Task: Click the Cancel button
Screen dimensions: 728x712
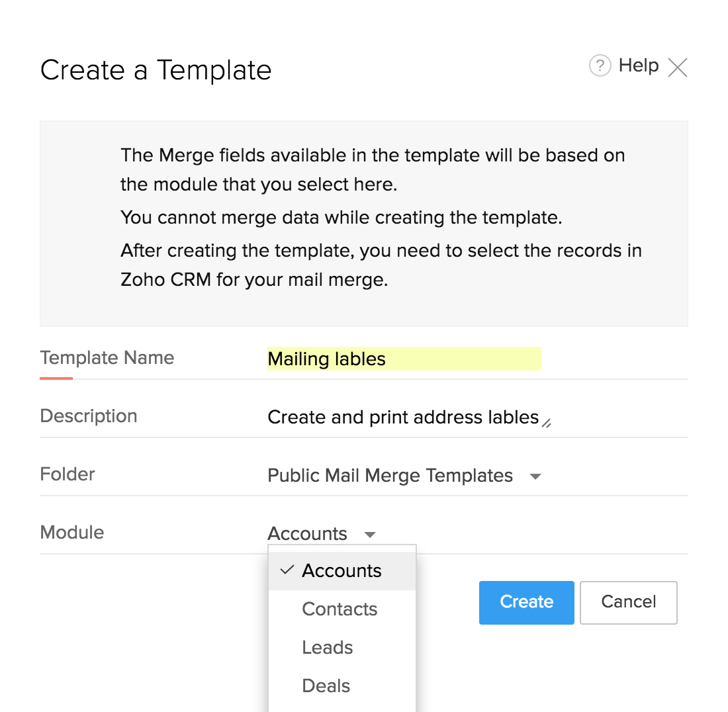Action: [x=628, y=602]
